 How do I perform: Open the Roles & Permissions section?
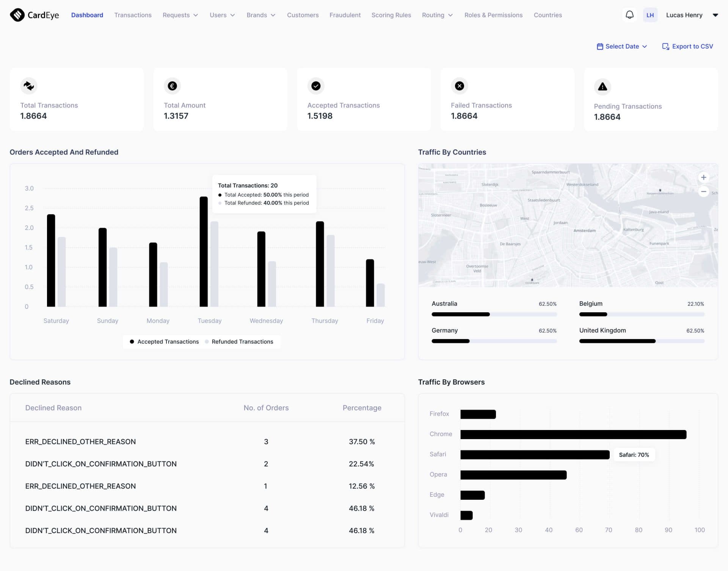[x=493, y=15]
